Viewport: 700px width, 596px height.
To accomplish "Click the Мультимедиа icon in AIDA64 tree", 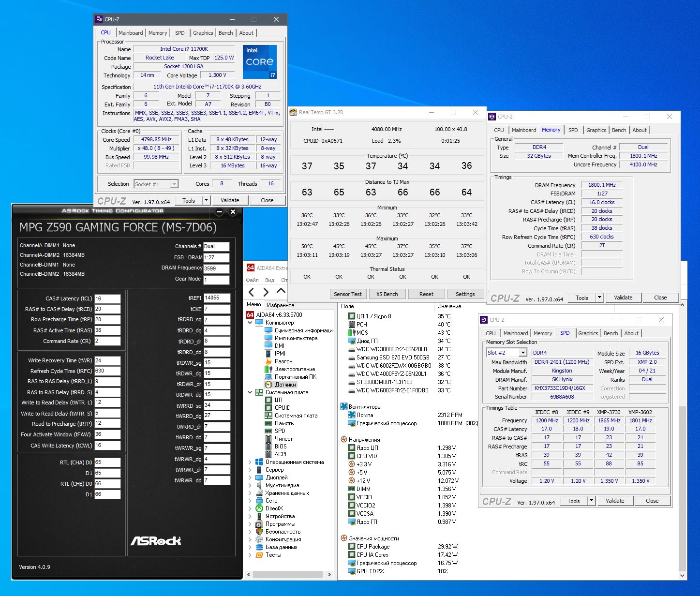I will [259, 485].
